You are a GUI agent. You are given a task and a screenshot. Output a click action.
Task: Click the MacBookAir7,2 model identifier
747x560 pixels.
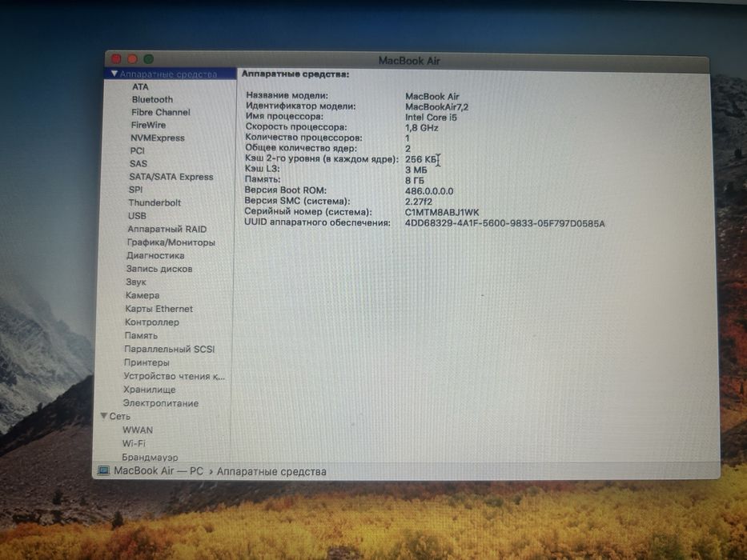[x=437, y=107]
